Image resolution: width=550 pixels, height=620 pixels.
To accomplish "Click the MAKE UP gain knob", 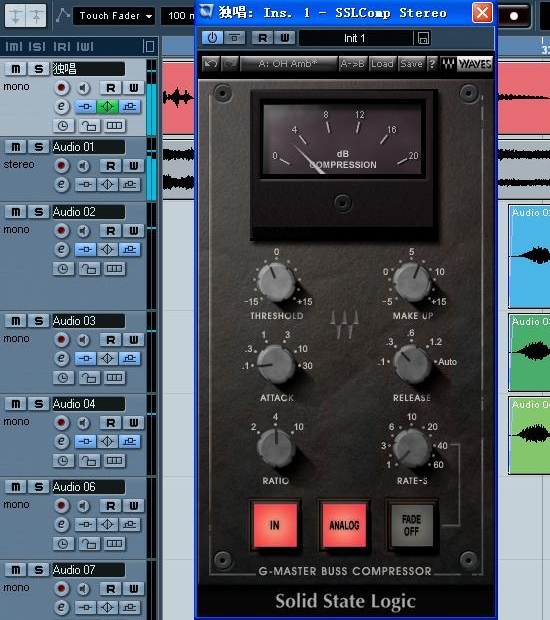I will point(412,282).
